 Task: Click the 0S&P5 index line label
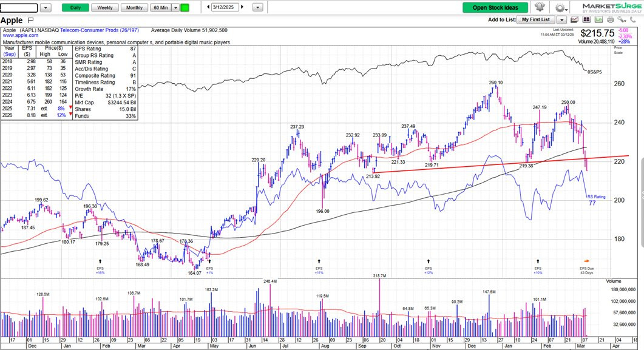coord(594,72)
